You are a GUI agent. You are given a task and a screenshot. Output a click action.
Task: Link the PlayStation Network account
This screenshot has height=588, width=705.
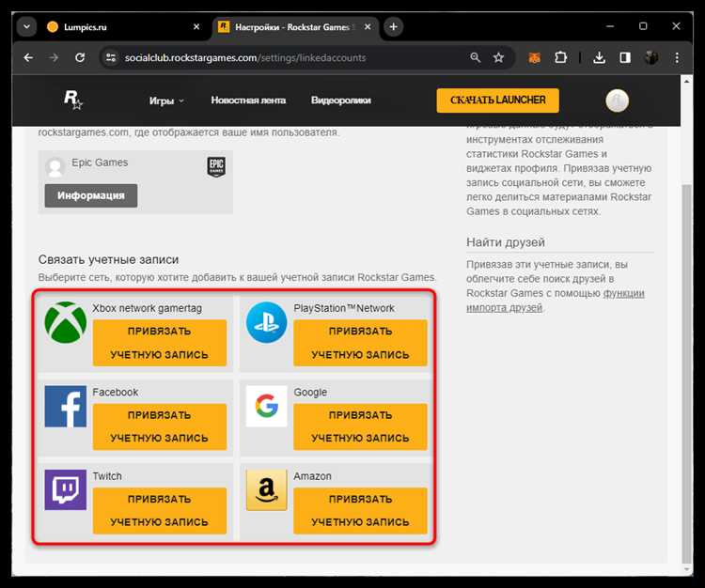pyautogui.click(x=360, y=343)
